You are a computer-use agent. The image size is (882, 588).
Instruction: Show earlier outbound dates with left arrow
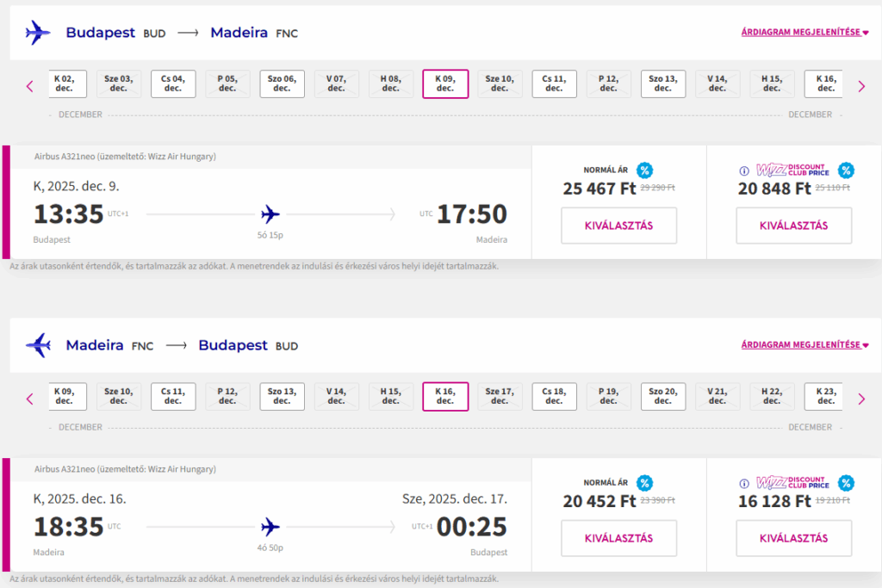[30, 87]
